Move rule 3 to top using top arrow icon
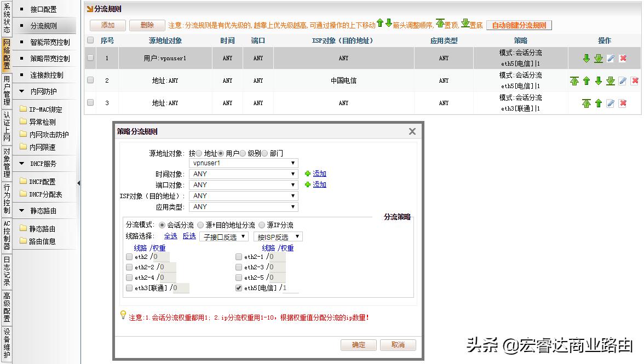The width and height of the screenshot is (644, 364). click(x=588, y=102)
